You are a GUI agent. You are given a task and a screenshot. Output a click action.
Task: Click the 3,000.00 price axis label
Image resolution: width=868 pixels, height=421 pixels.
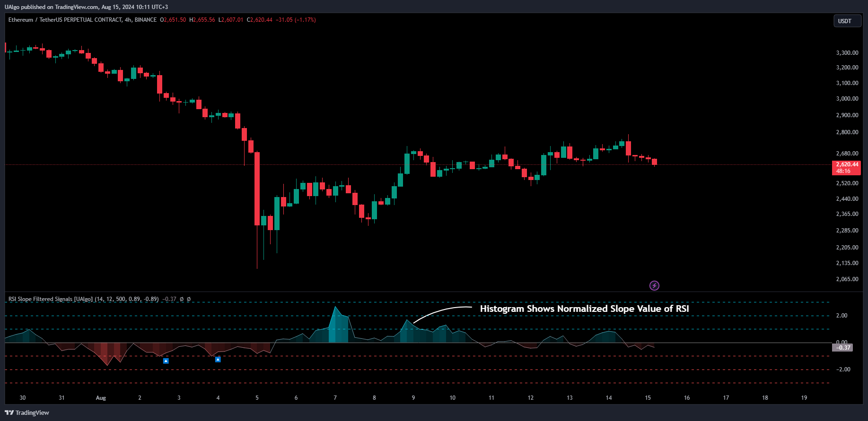coord(847,99)
